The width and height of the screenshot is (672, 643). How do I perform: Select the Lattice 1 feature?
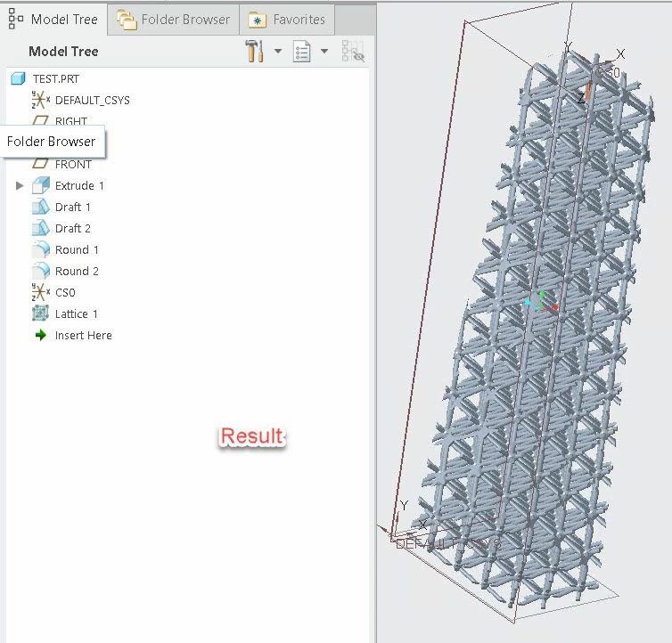[x=77, y=314]
